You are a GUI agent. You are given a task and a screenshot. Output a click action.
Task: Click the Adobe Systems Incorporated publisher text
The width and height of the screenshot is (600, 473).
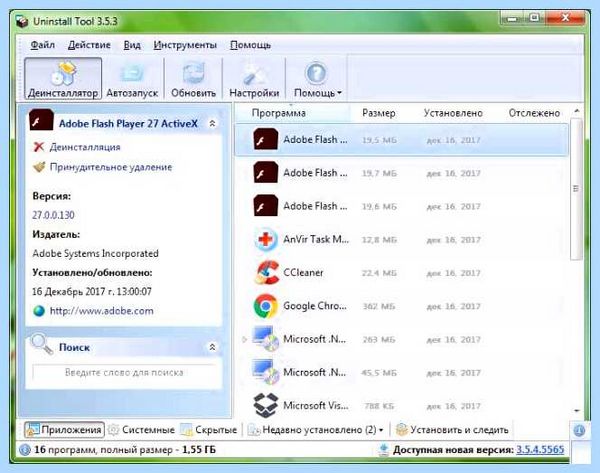click(95, 253)
